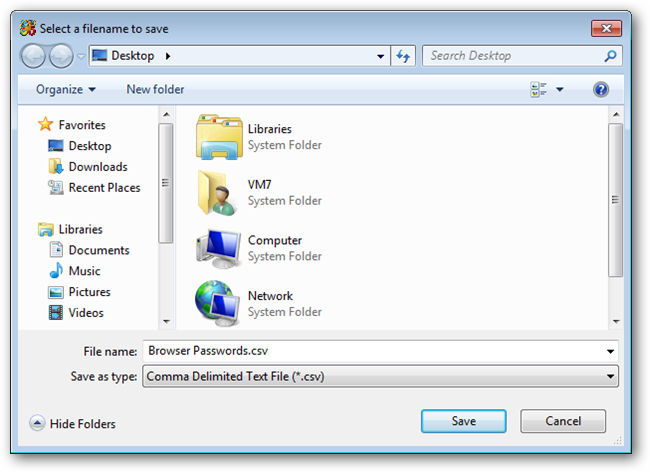The height and width of the screenshot is (472, 650).
Task: Select the 'Network' label in file list
Action: pos(270,296)
